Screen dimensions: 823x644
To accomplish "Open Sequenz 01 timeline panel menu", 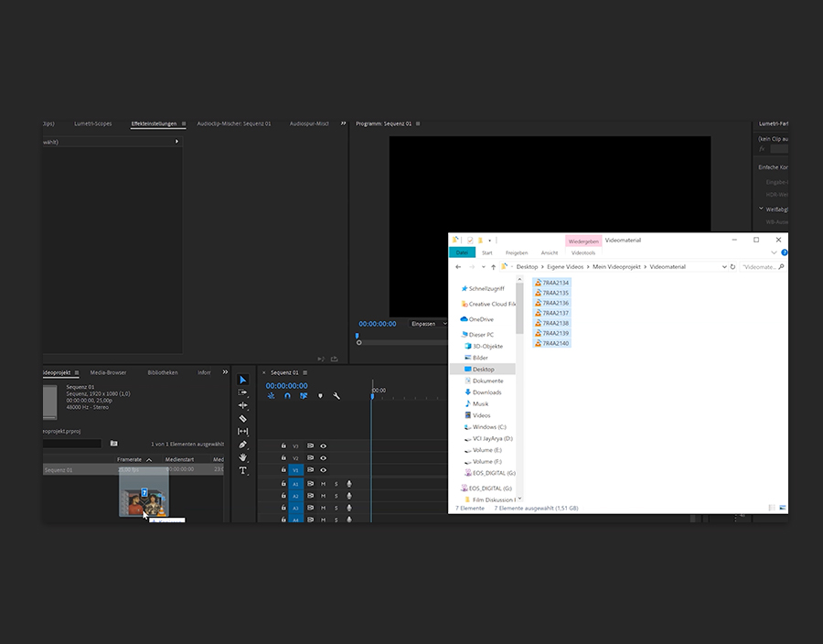I will 305,372.
